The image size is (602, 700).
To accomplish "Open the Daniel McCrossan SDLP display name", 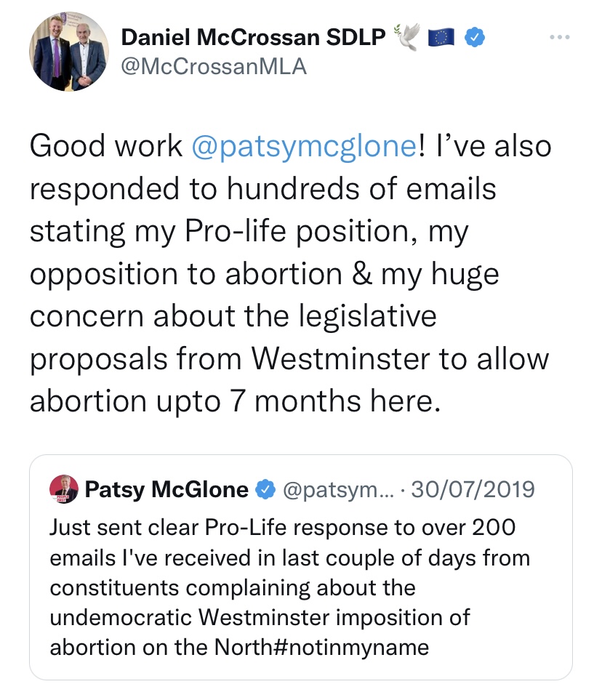I will (x=253, y=37).
